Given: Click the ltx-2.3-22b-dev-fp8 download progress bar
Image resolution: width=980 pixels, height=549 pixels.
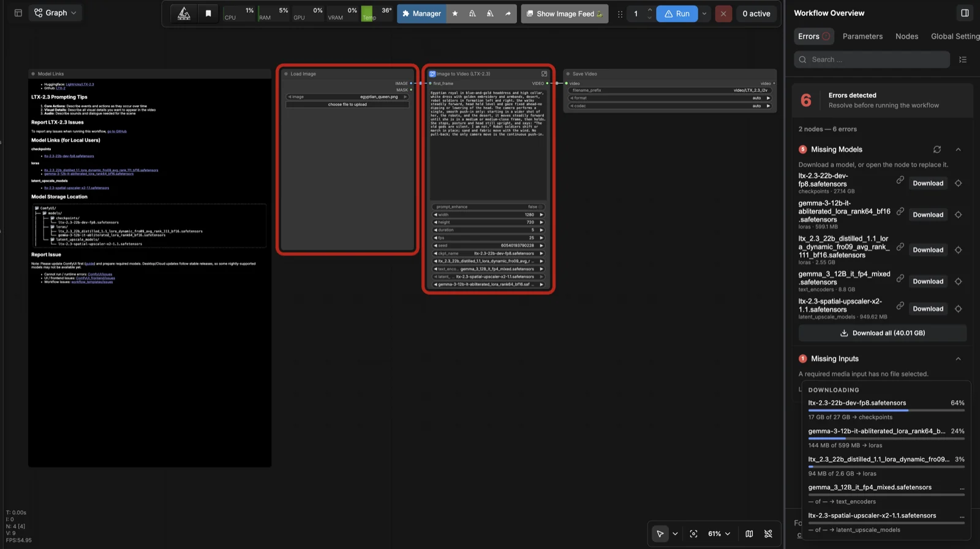Looking at the screenshot, I should (x=886, y=410).
